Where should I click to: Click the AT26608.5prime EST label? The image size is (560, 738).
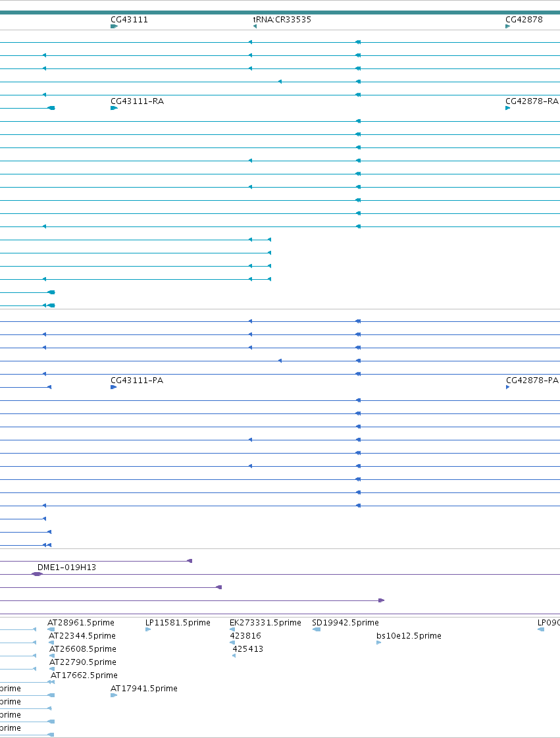point(83,649)
